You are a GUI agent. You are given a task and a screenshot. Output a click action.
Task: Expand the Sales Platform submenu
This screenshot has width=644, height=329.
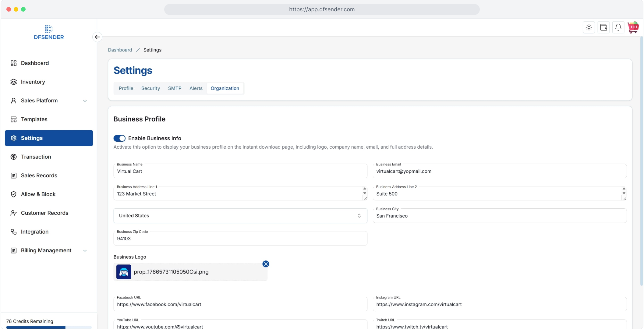click(85, 101)
